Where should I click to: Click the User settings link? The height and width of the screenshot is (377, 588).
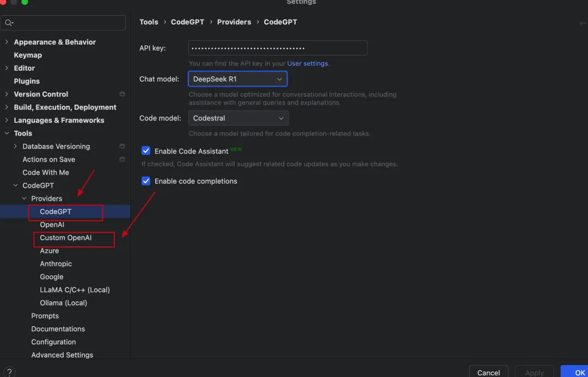click(308, 63)
